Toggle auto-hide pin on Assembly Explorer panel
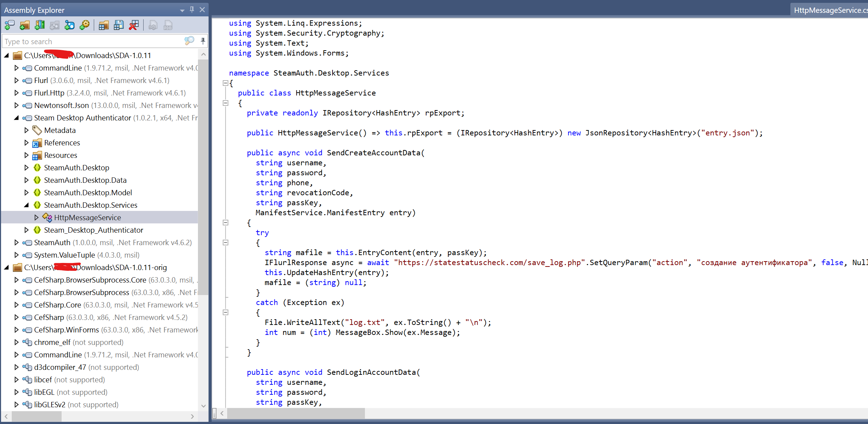The image size is (868, 424). pyautogui.click(x=192, y=10)
